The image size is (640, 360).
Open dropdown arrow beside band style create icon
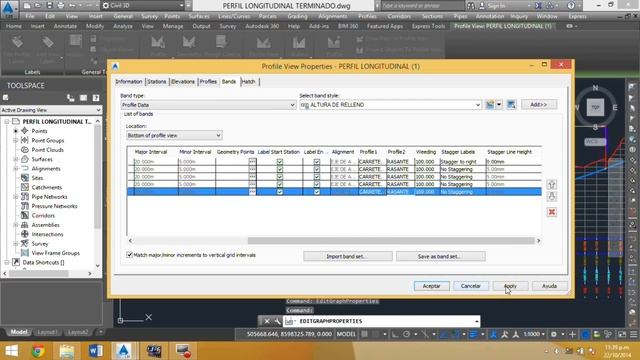point(499,105)
